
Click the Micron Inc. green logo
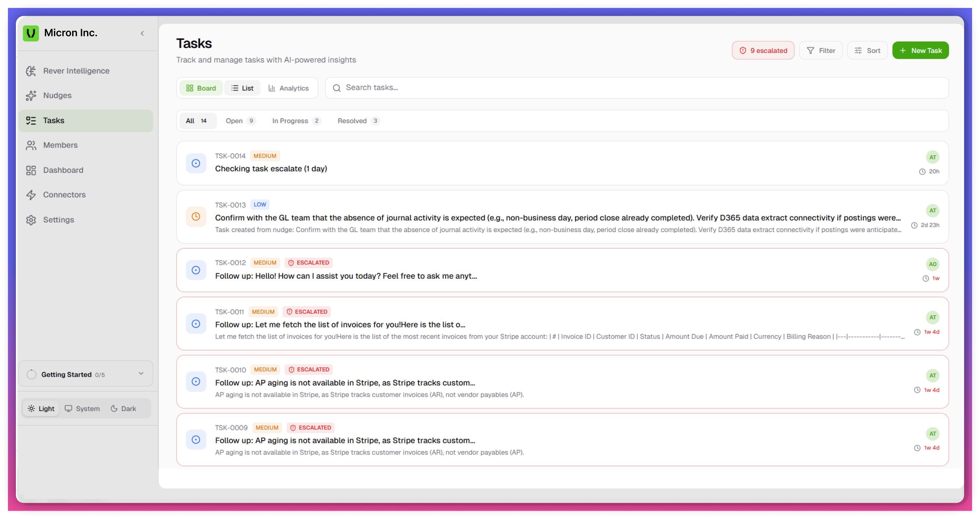click(31, 33)
